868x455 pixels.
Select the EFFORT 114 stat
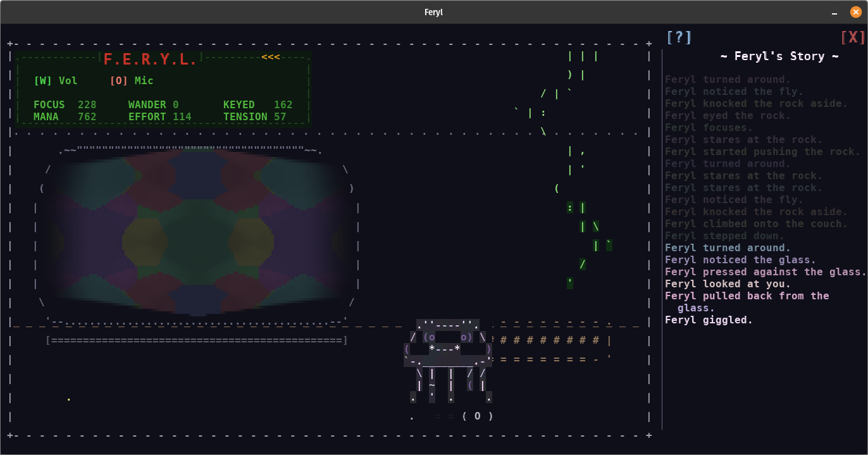click(160, 117)
